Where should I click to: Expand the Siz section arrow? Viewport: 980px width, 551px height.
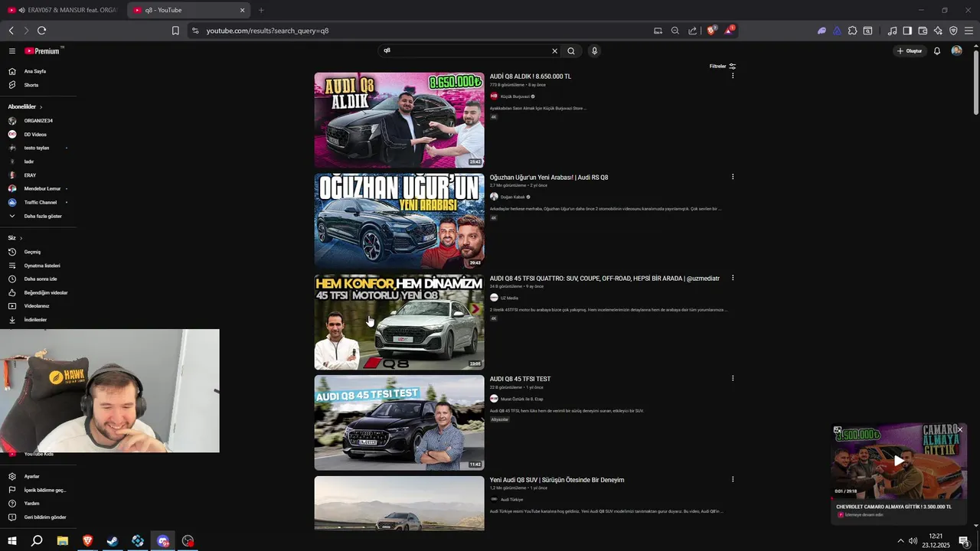click(x=21, y=238)
